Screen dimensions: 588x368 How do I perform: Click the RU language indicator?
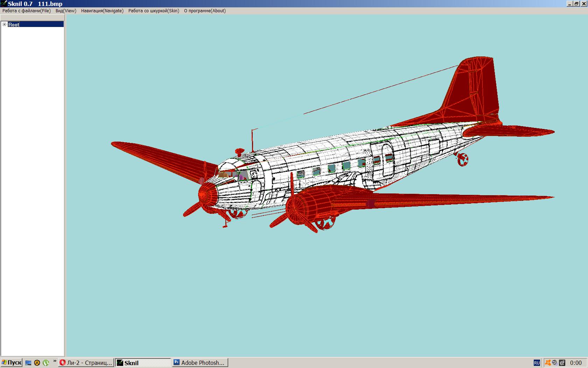click(x=537, y=363)
